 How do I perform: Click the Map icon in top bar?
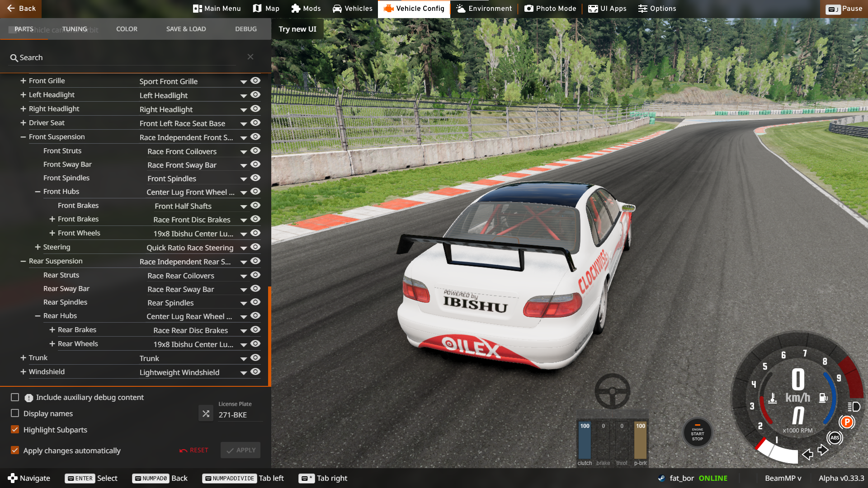(x=257, y=8)
